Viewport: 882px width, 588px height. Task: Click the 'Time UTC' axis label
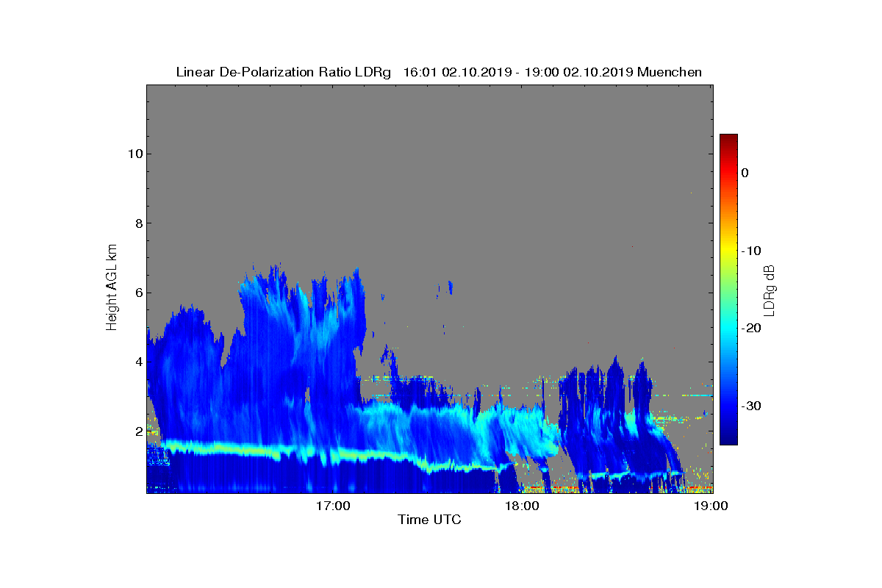(430, 520)
